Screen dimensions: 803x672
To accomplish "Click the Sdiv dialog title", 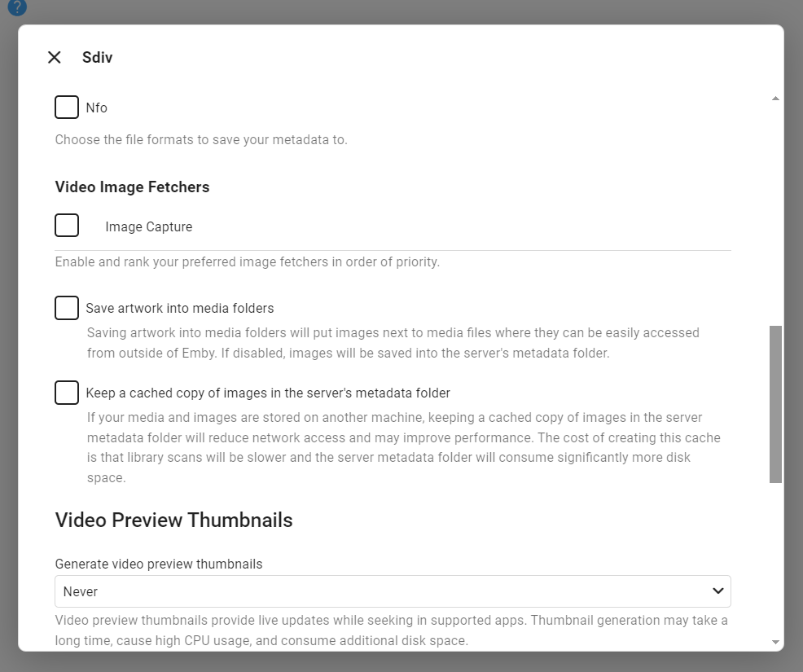I will tap(97, 58).
